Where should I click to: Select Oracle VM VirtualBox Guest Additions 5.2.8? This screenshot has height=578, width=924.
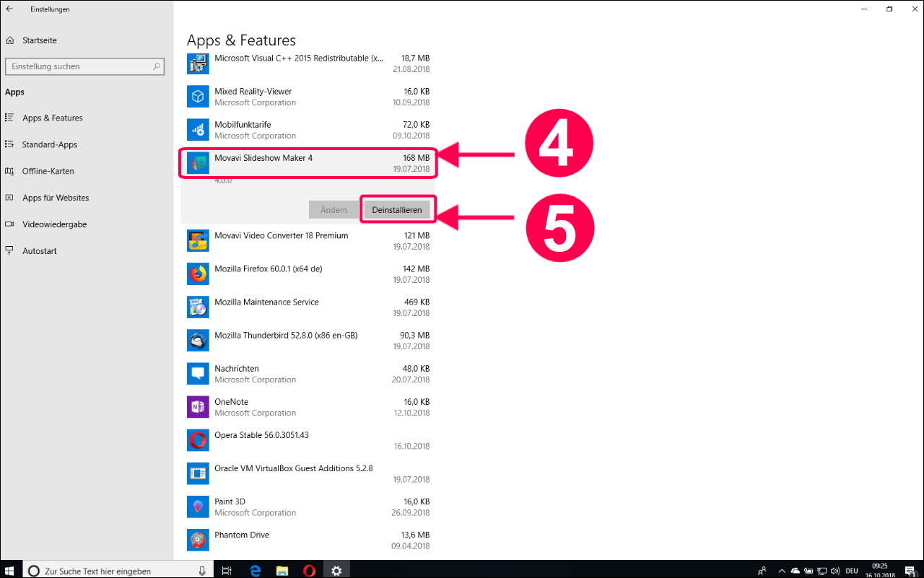coord(308,473)
